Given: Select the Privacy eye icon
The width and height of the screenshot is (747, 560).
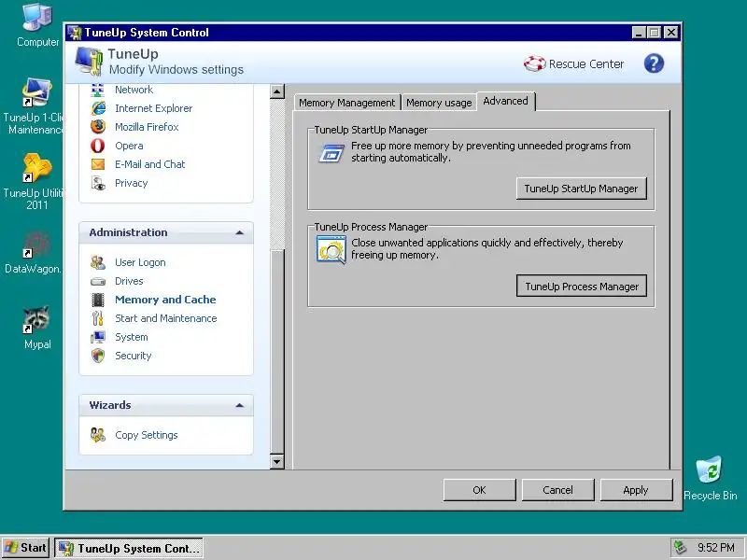Looking at the screenshot, I should pos(98,183).
